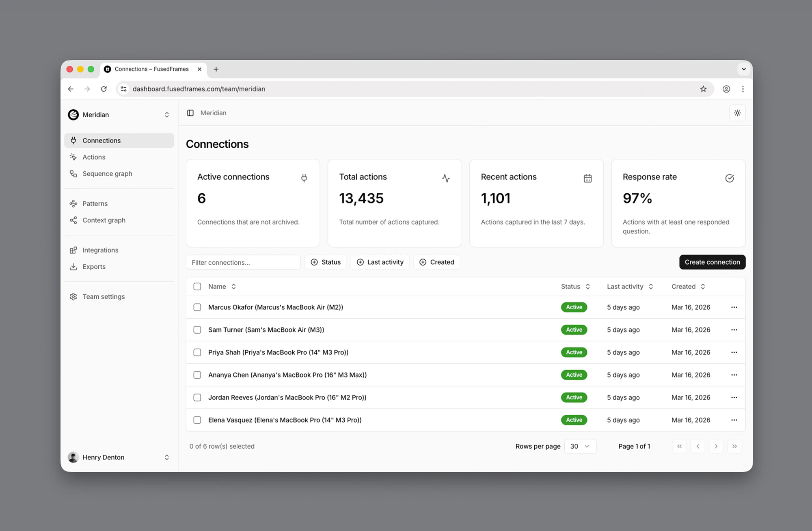The height and width of the screenshot is (531, 812).
Task: Open Exports in the sidebar
Action: [94, 267]
